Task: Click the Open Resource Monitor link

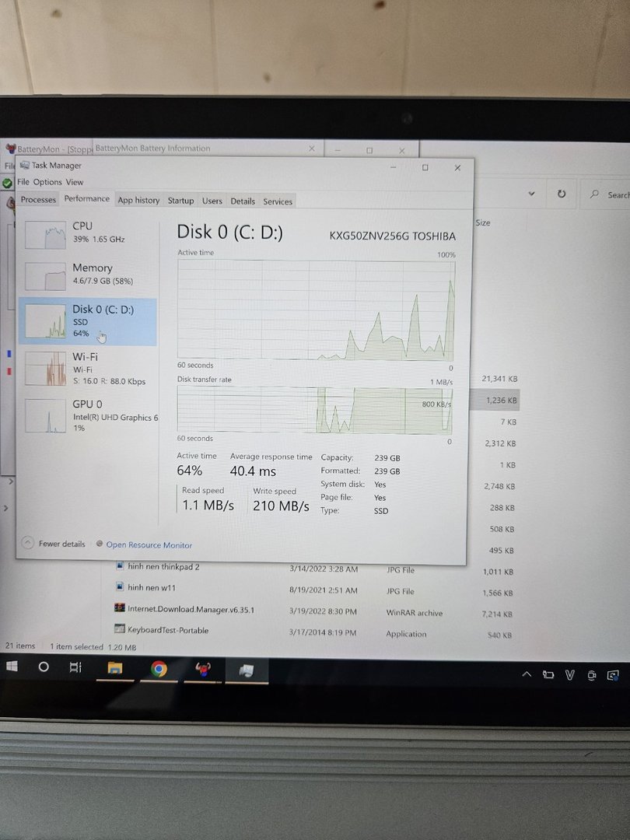Action: [x=149, y=545]
